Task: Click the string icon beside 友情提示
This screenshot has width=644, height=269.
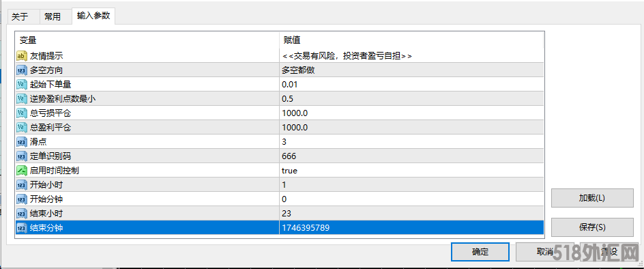Action: pos(22,55)
